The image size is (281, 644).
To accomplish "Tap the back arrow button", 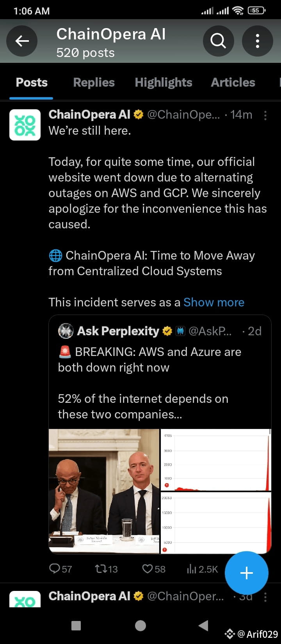I will pyautogui.click(x=22, y=41).
